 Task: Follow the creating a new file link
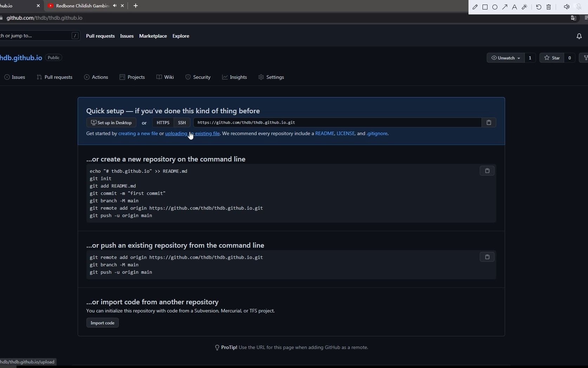point(138,133)
